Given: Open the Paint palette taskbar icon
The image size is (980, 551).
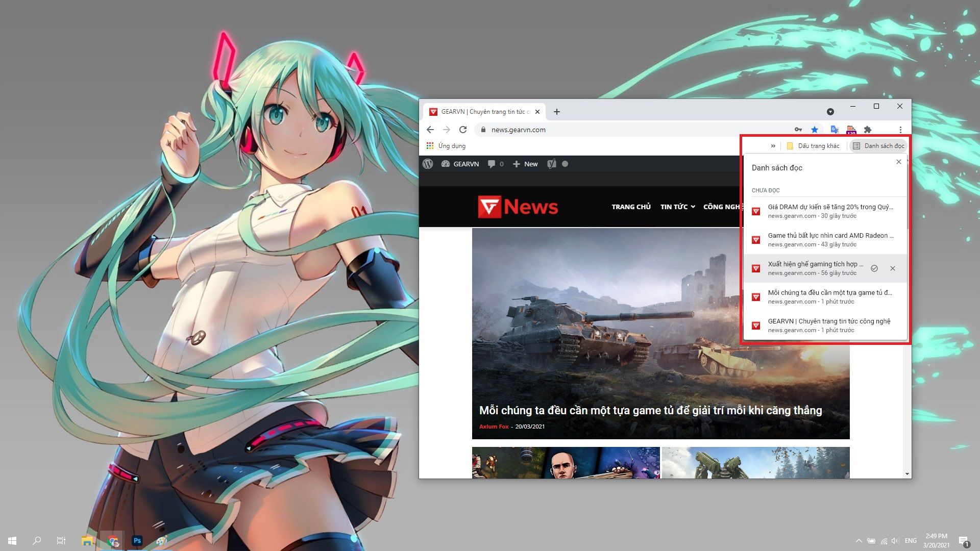Looking at the screenshot, I should pyautogui.click(x=162, y=540).
